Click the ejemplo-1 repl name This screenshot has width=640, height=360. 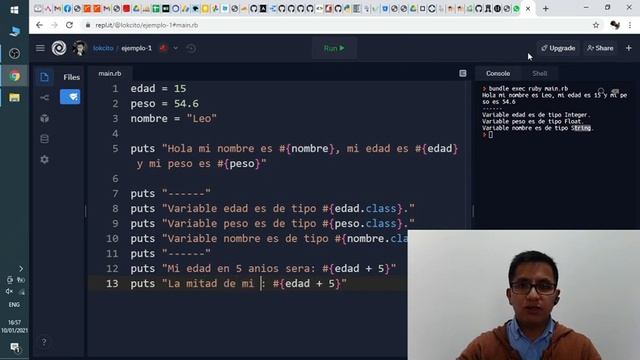point(136,48)
